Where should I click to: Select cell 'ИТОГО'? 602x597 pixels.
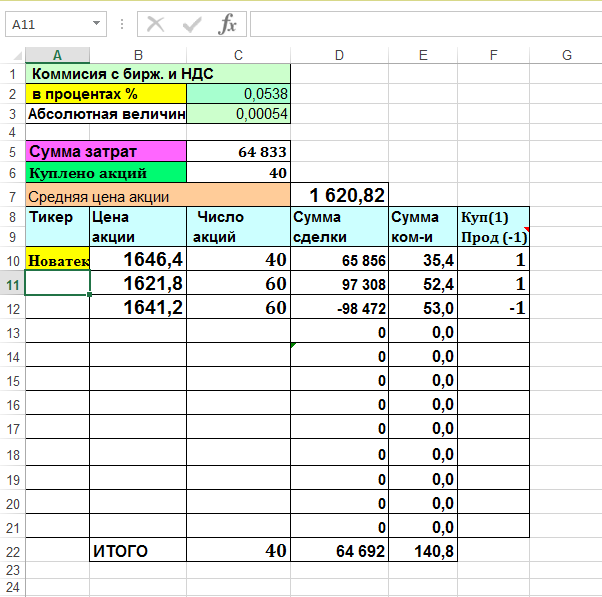tap(138, 550)
